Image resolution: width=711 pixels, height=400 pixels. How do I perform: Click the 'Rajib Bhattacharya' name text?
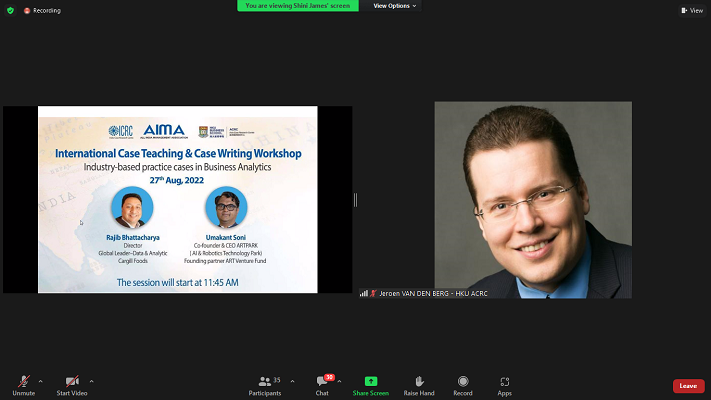(133, 237)
